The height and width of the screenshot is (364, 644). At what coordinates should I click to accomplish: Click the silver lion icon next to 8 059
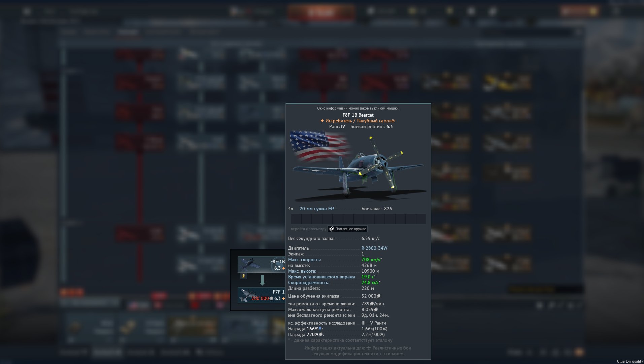pyautogui.click(x=376, y=310)
